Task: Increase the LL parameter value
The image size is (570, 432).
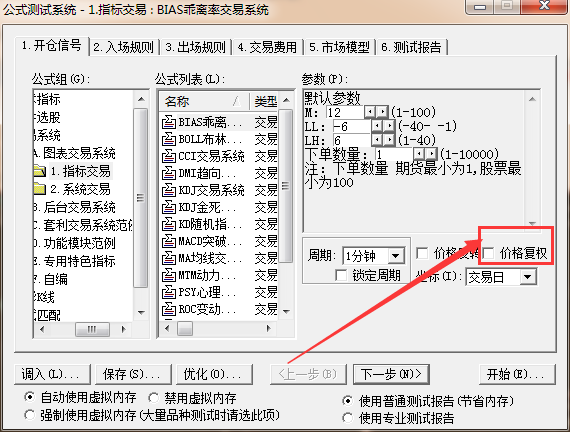Action: click(389, 126)
